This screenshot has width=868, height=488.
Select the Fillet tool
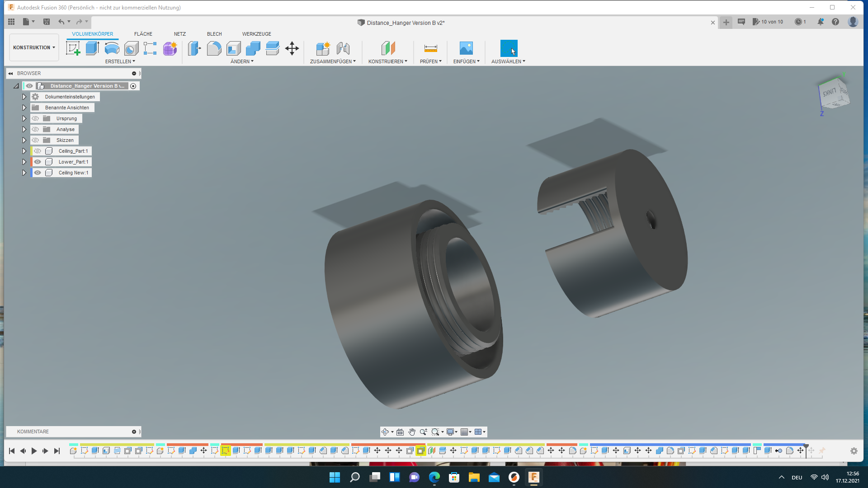[x=214, y=48]
